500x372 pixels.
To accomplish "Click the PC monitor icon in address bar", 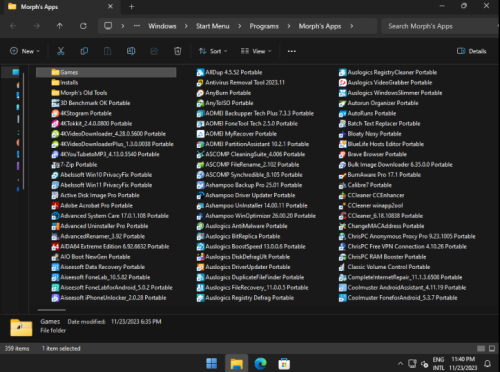I will tap(108, 26).
